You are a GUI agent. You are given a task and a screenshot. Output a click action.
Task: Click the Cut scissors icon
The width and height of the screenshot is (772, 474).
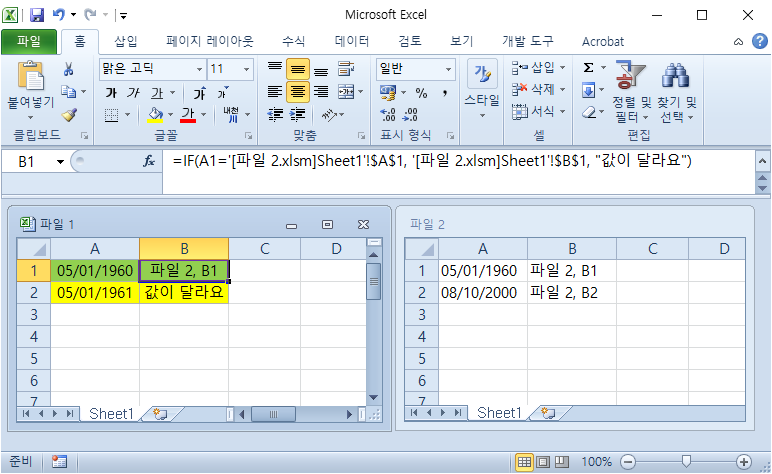[x=68, y=69]
